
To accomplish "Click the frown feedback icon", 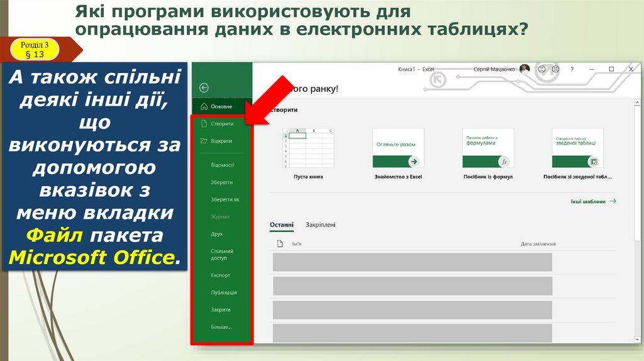I will coord(555,69).
